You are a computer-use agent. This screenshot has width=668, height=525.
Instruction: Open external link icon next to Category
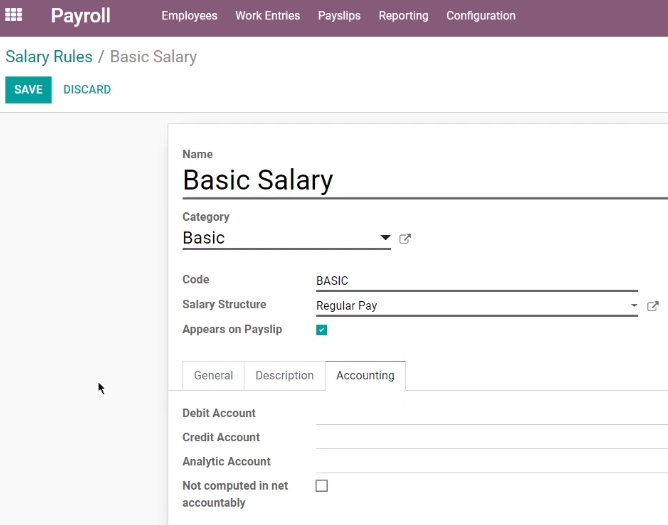click(405, 239)
